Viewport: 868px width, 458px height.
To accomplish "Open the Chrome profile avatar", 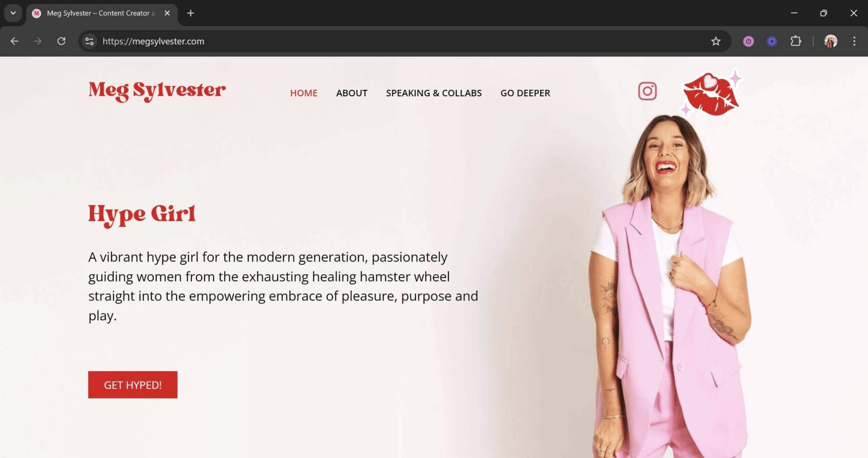I will pos(830,42).
